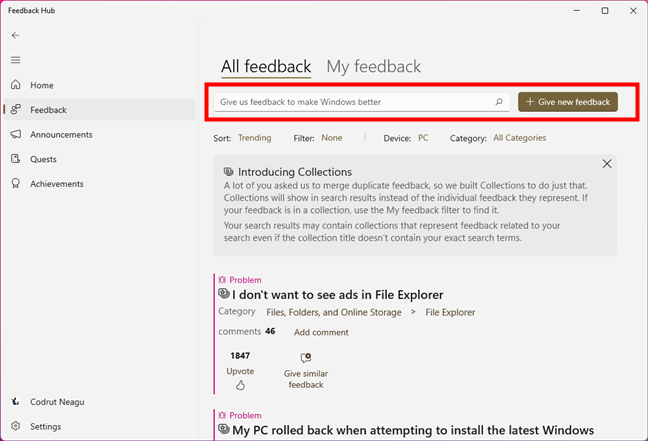Open the All Categories dropdown
Viewport: 648px width, 441px height.
(519, 138)
